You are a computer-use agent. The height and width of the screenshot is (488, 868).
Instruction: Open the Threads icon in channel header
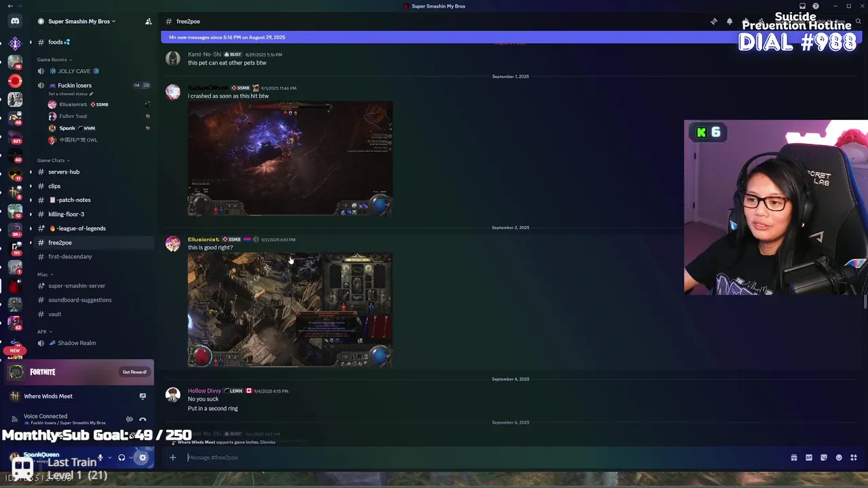click(x=713, y=22)
